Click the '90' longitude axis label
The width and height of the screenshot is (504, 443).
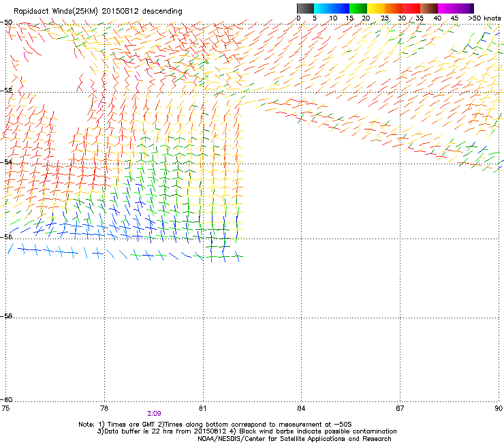[x=499, y=408]
